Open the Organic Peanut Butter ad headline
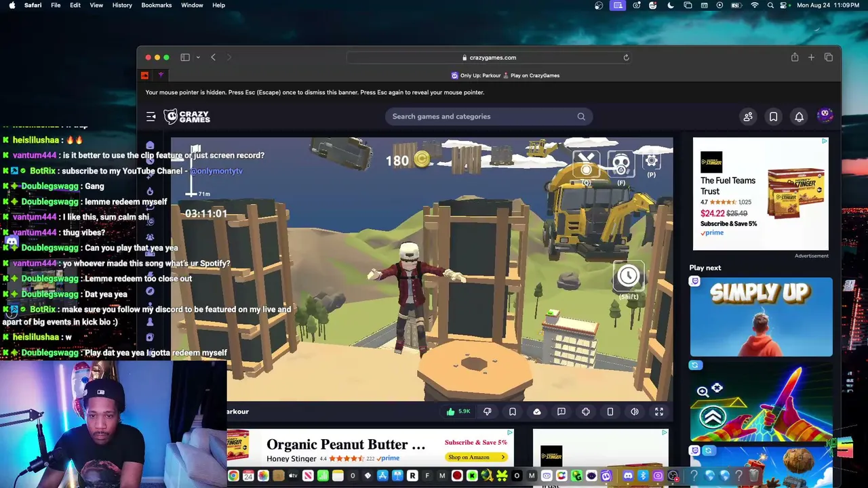 pyautogui.click(x=346, y=445)
